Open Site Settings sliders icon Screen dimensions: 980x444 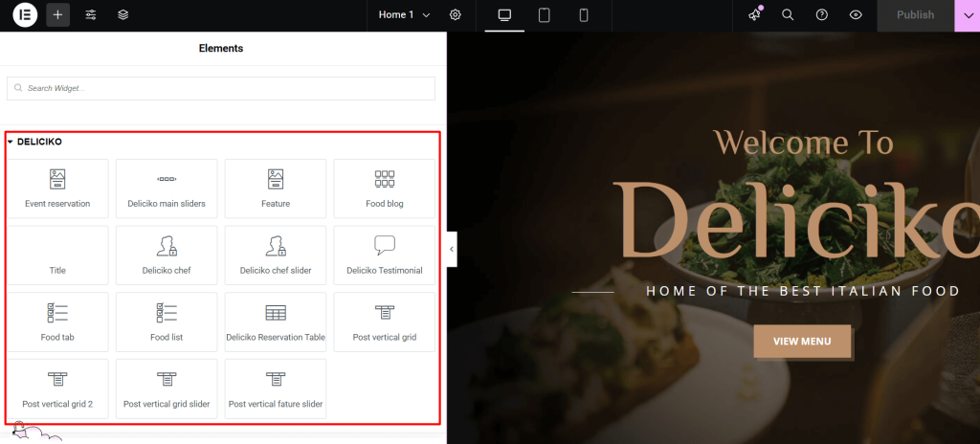91,15
